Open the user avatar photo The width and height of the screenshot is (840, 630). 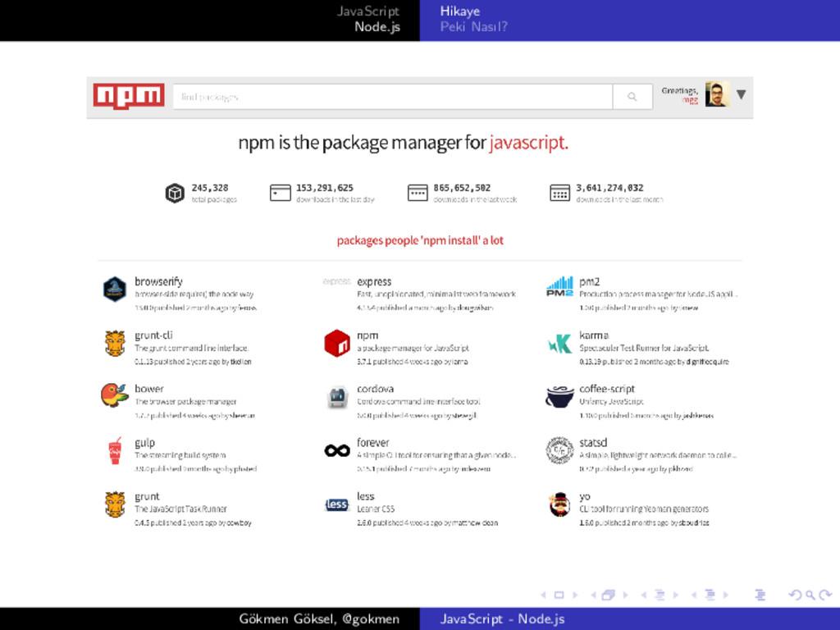[x=717, y=94]
